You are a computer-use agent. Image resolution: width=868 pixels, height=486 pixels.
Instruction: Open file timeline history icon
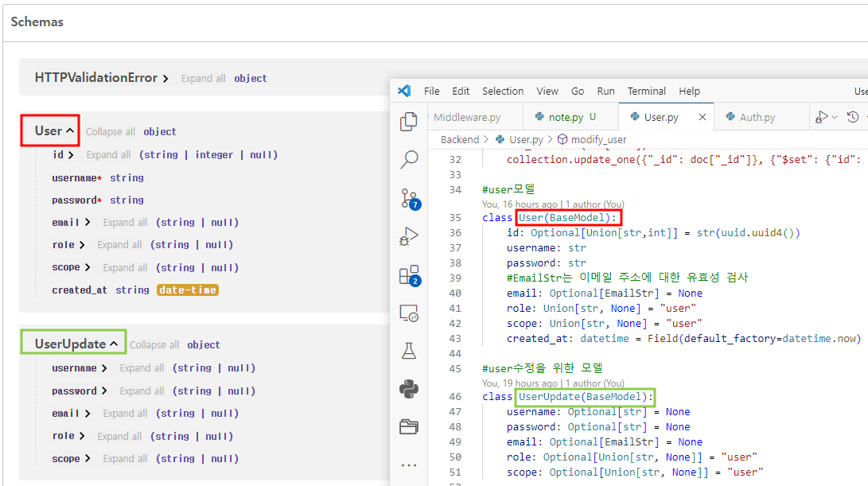click(x=853, y=117)
